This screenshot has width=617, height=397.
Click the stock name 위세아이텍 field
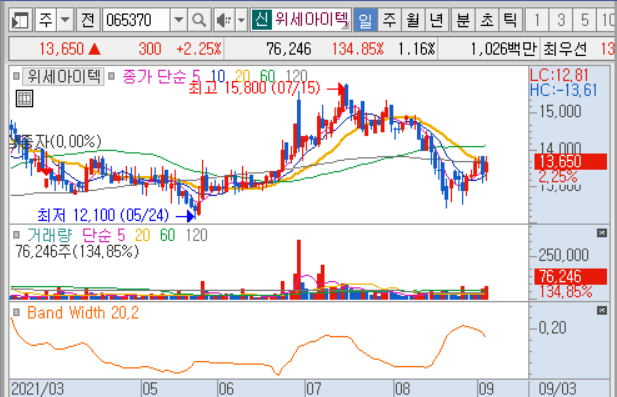pyautogui.click(x=311, y=19)
